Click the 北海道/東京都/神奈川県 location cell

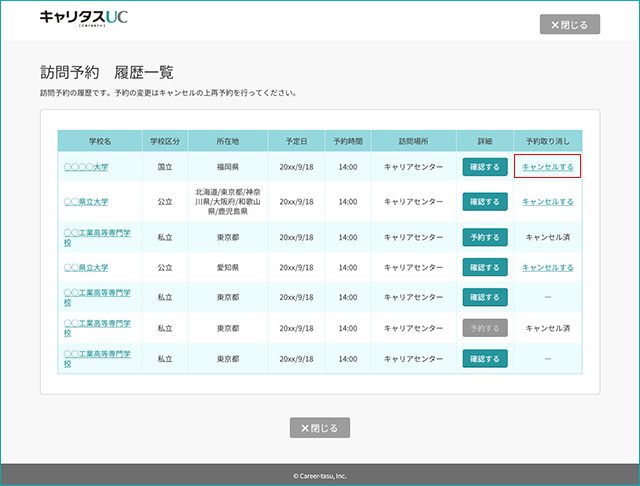click(x=228, y=202)
